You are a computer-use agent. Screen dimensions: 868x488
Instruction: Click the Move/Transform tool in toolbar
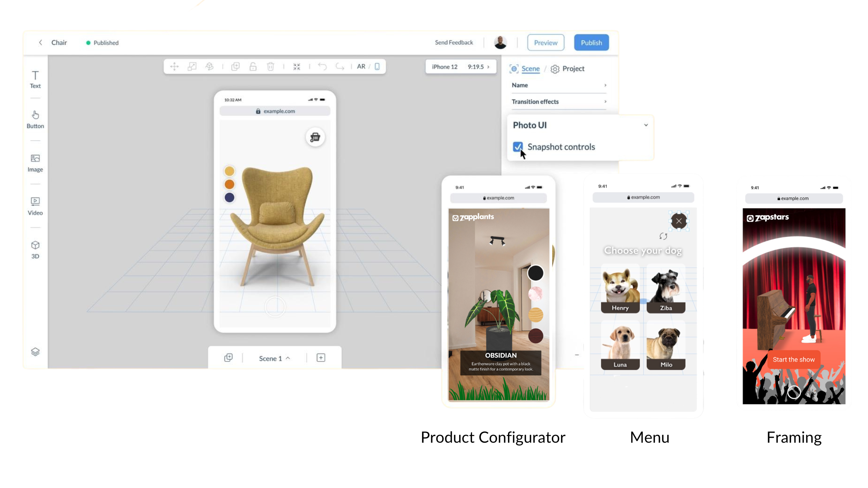[x=174, y=66]
